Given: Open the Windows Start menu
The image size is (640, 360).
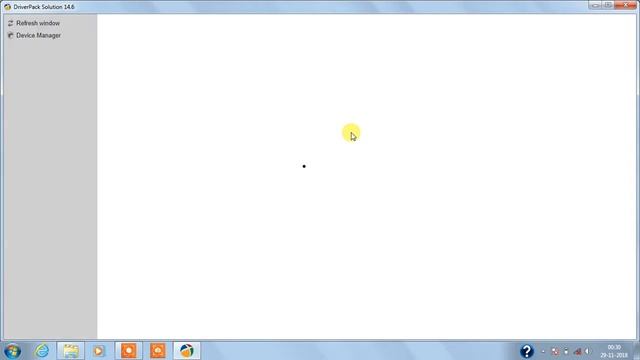Looking at the screenshot, I should (x=12, y=351).
